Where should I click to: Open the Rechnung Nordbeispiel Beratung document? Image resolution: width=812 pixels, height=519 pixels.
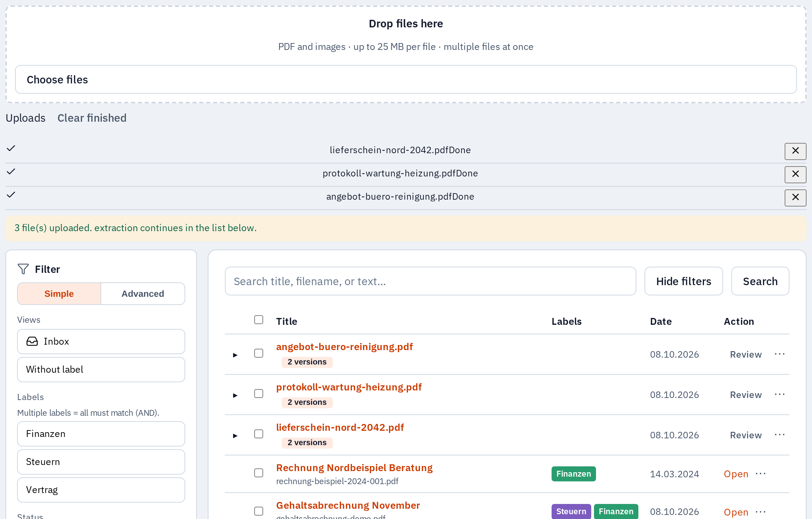[x=354, y=468]
